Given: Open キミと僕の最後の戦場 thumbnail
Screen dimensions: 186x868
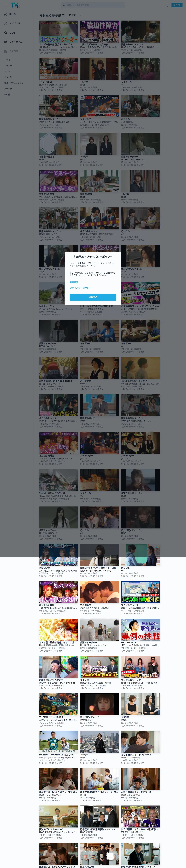Looking at the screenshot, I should point(59,630).
